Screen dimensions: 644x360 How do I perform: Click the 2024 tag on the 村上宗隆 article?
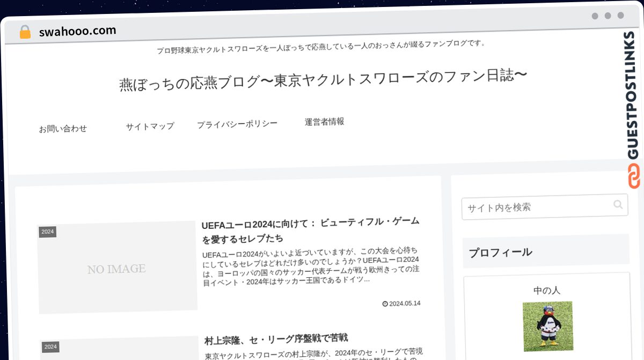tap(50, 347)
